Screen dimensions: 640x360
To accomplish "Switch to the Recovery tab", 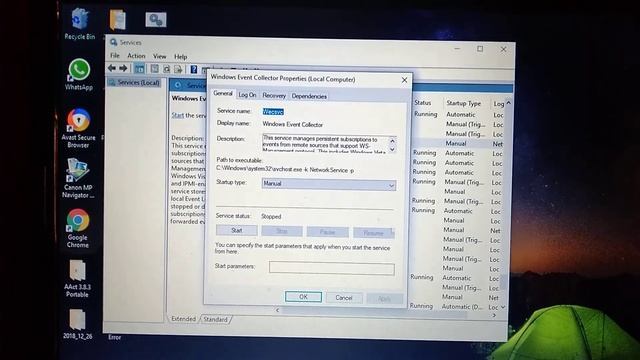I will pos(274,96).
